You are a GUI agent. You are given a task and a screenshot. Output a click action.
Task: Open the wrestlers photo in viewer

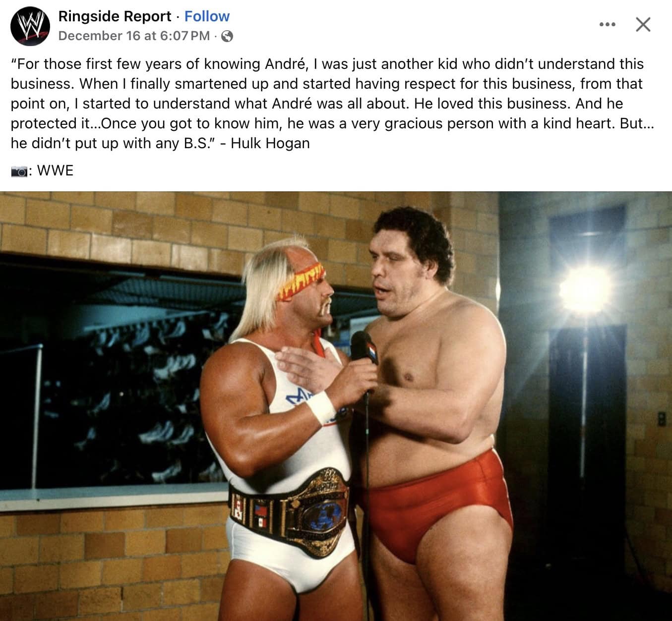click(336, 406)
